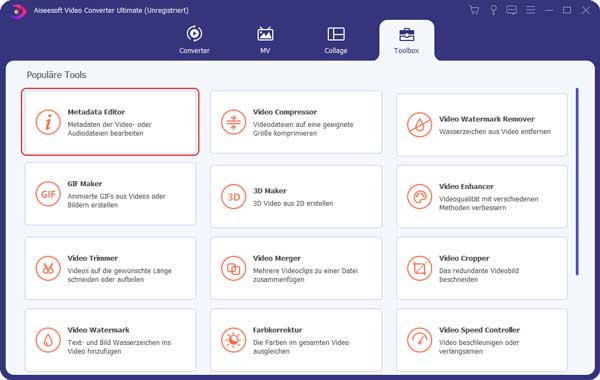This screenshot has width=600, height=380.
Task: Click text 'Text- und Bild Wasserzeichen ins Video hinzufügen'
Action: (x=119, y=346)
